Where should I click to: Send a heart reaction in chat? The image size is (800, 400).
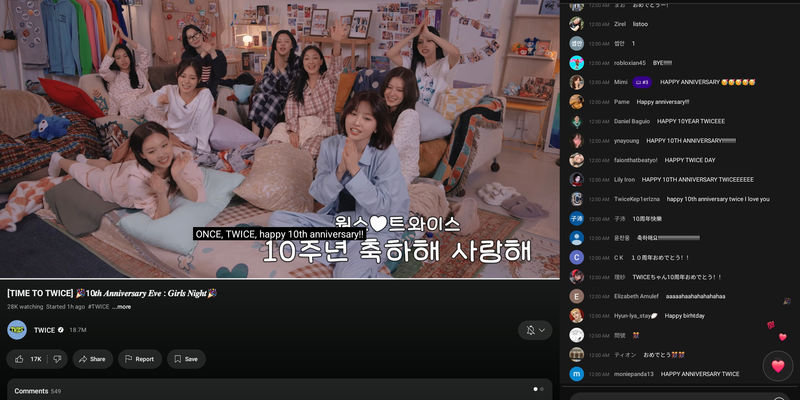pos(778,366)
